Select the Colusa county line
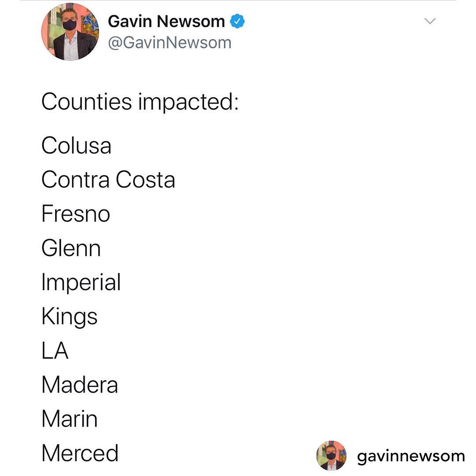The width and height of the screenshot is (476, 476). click(x=76, y=146)
